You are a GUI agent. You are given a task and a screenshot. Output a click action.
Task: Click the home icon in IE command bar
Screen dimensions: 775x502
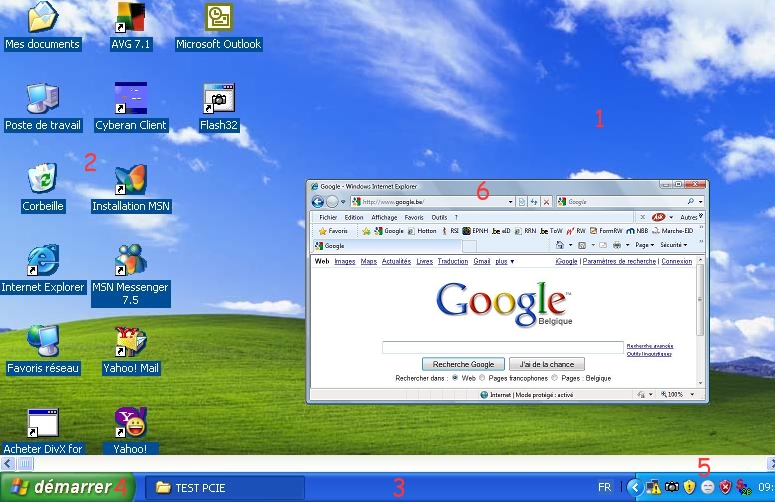[560, 245]
